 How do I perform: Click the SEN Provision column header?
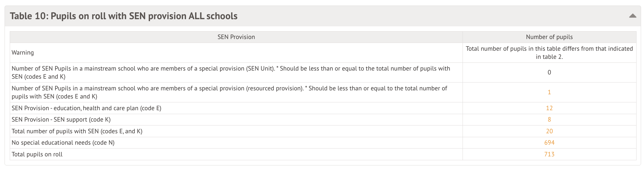pos(236,37)
